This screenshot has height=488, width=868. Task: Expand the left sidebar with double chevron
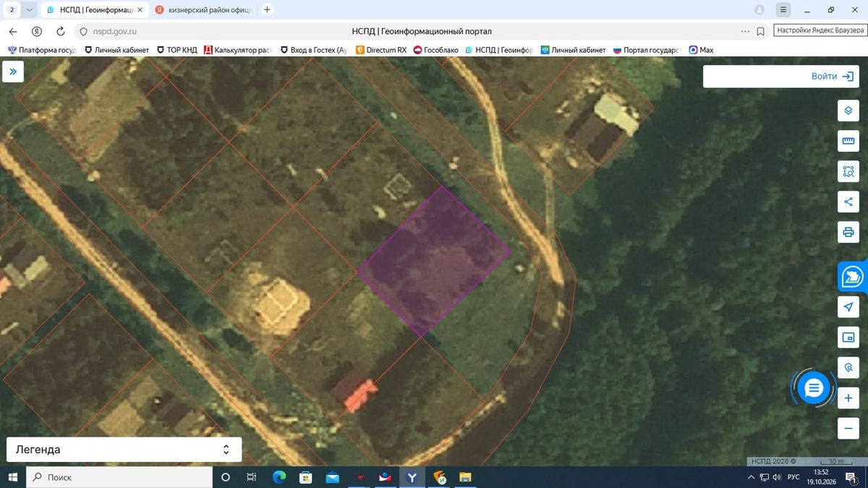click(13, 72)
